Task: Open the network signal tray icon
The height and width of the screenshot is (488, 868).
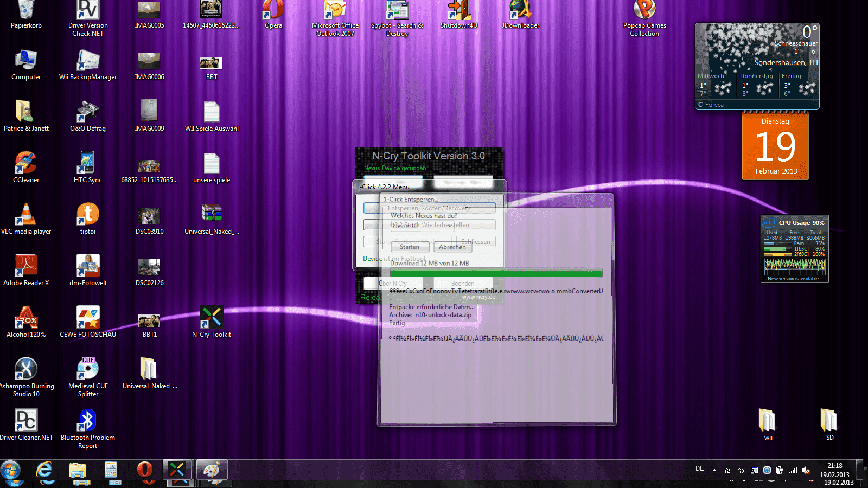Action: 793,470
